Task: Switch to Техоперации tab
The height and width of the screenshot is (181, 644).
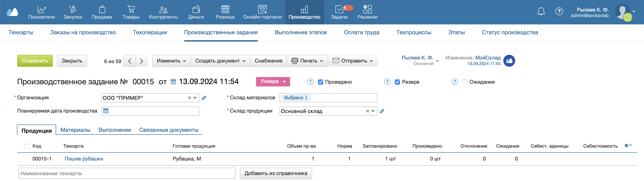Action: click(x=150, y=33)
